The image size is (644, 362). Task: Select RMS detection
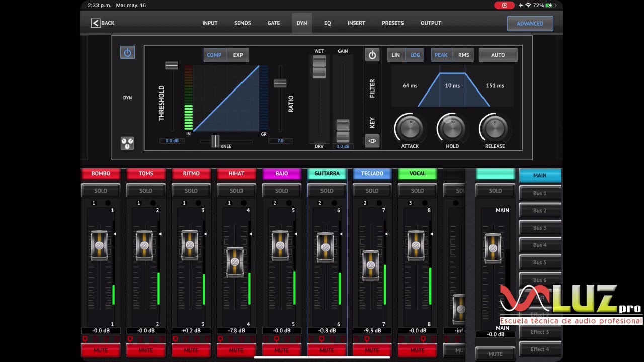coord(463,55)
